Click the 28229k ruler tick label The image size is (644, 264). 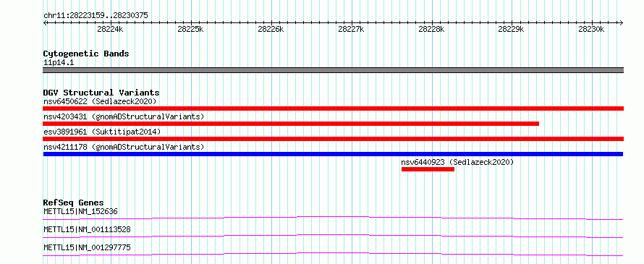[512, 30]
